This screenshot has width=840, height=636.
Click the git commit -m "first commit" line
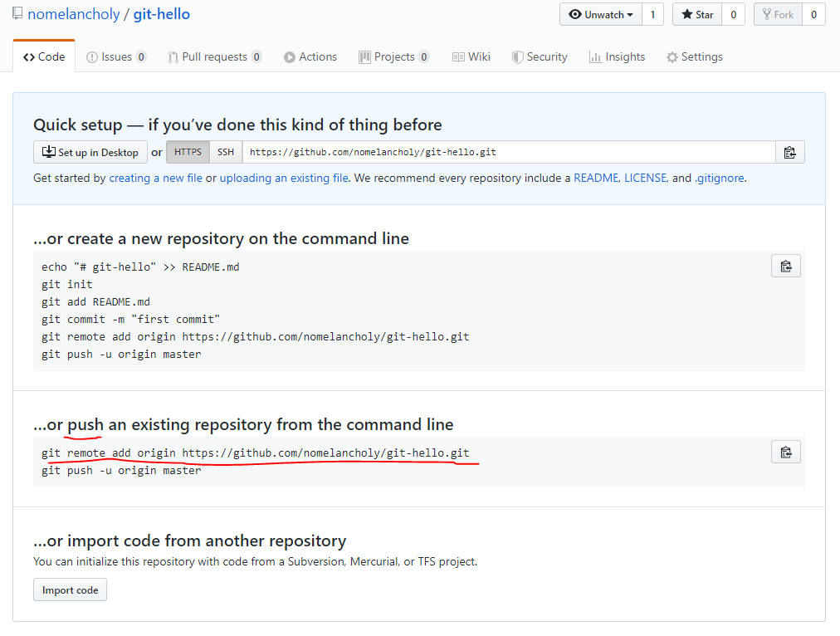pyautogui.click(x=130, y=320)
